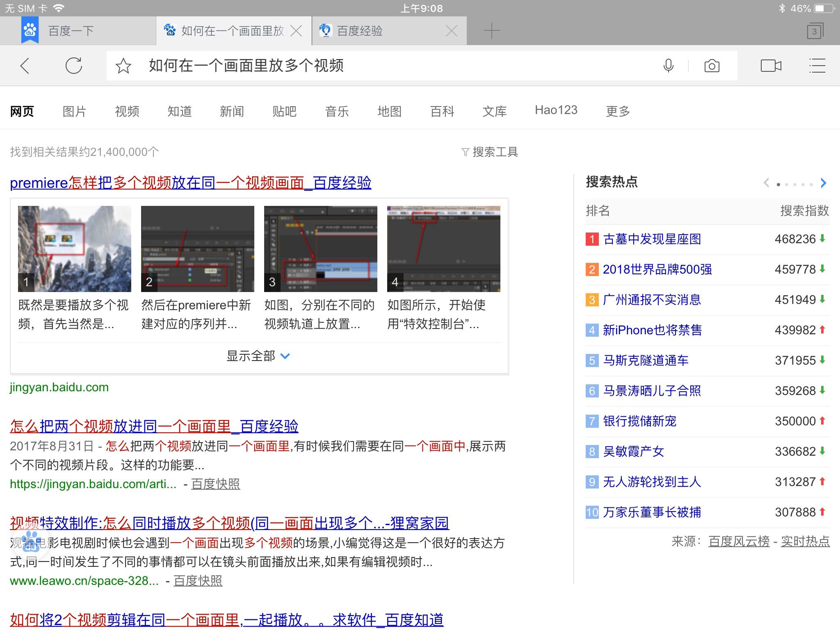The width and height of the screenshot is (840, 630).
Task: Start voice search with microphone icon
Action: click(x=668, y=66)
